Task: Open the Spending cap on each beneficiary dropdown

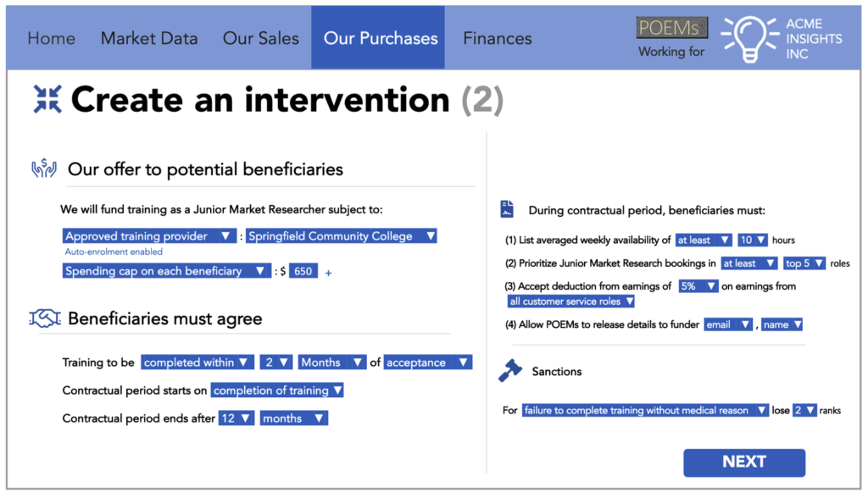Action: (167, 270)
